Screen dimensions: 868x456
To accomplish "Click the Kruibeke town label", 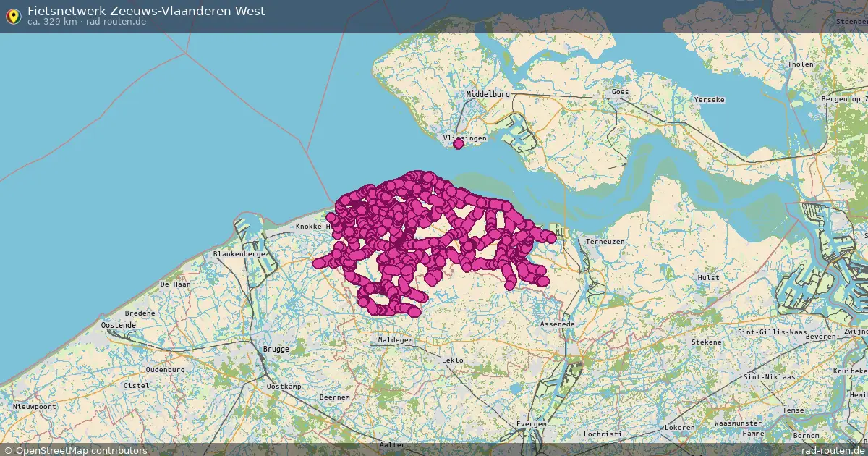I will pos(848,371).
